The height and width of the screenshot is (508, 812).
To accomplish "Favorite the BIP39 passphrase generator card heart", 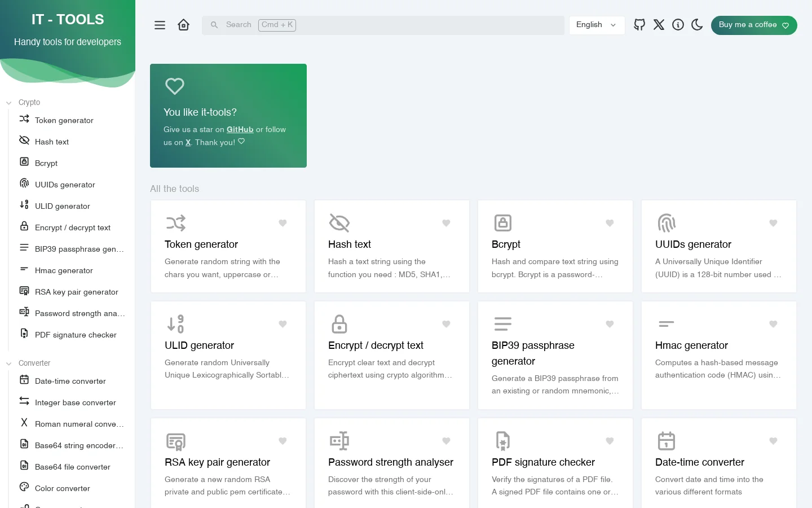I will point(610,324).
